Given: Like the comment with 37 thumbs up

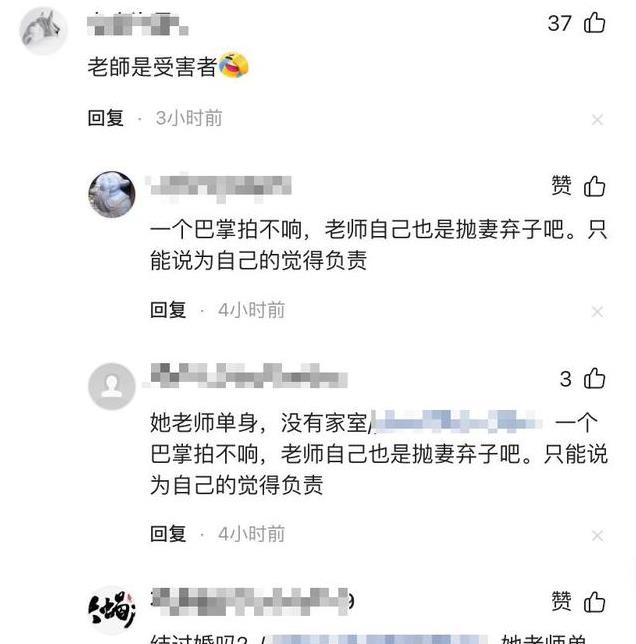Looking at the screenshot, I should point(594,23).
